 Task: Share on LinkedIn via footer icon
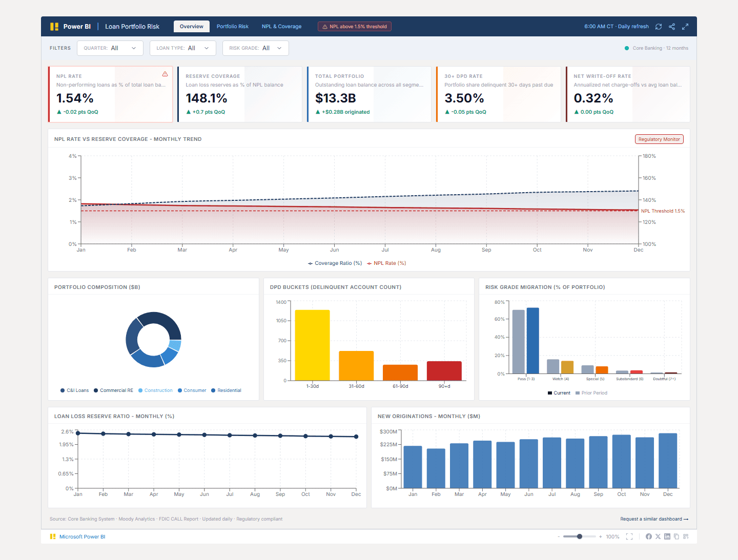coord(667,536)
